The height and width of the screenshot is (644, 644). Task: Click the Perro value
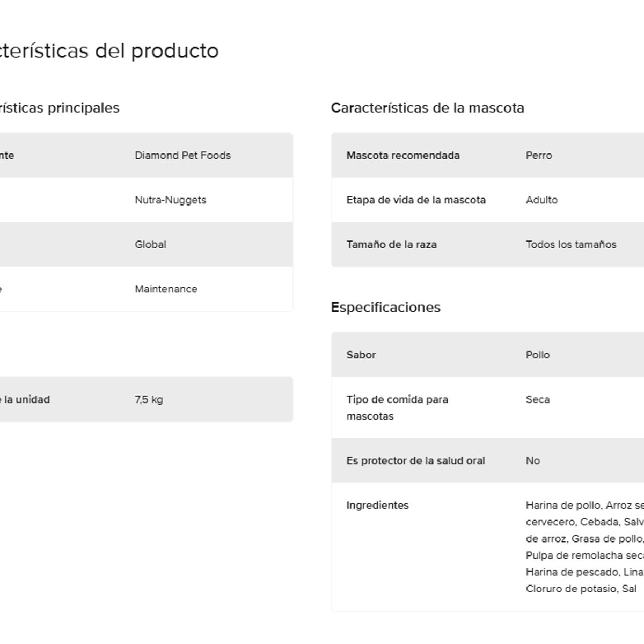539,155
